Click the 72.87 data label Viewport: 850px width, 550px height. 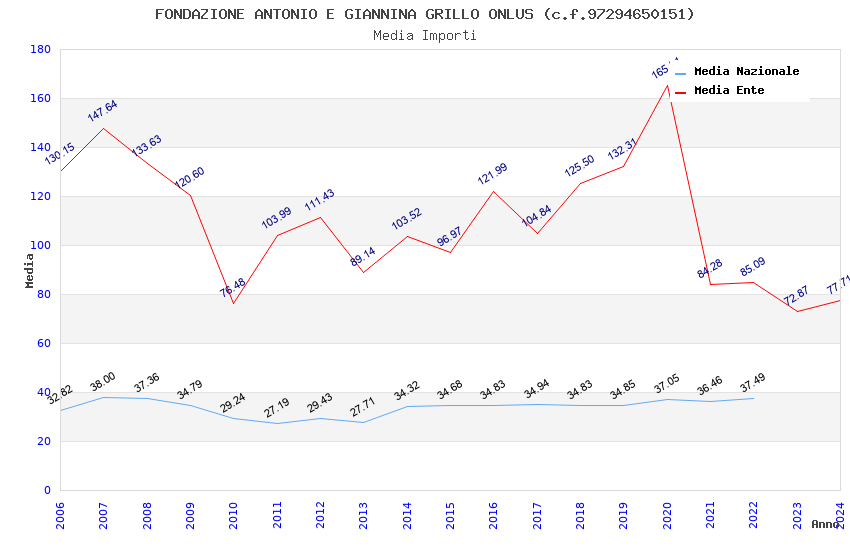tap(796, 295)
